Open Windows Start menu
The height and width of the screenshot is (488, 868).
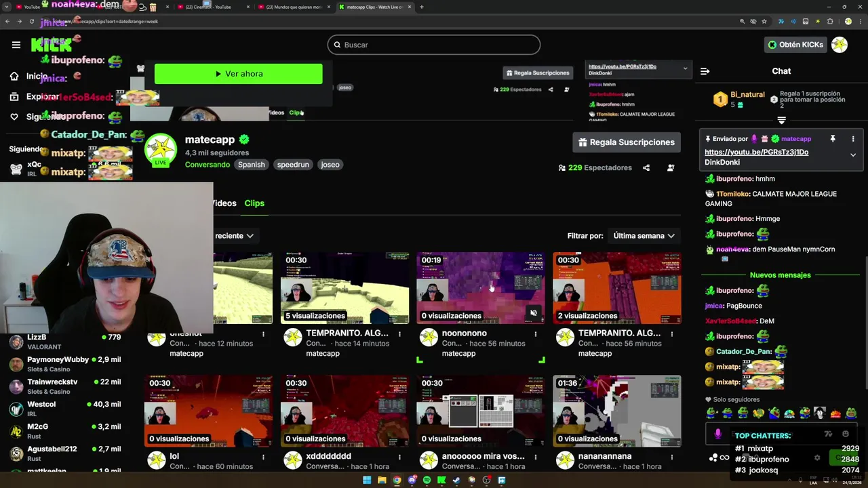367,481
